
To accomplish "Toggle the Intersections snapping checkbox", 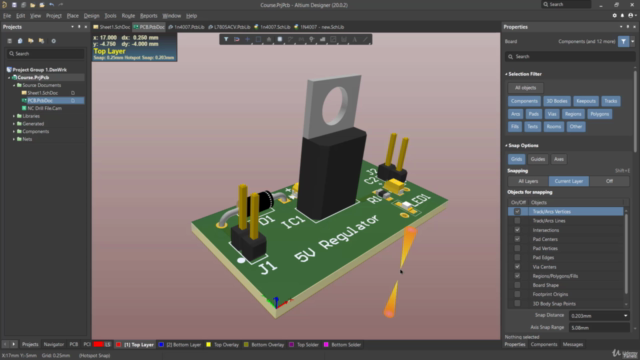I will tap(517, 230).
